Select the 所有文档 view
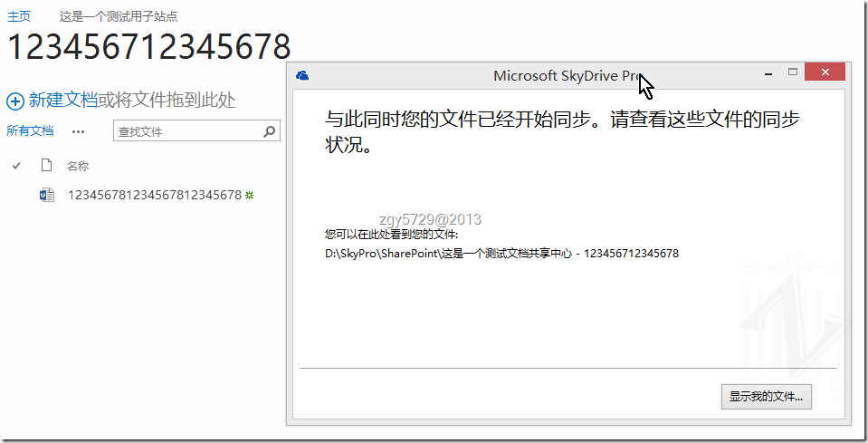The image size is (868, 443). [30, 131]
